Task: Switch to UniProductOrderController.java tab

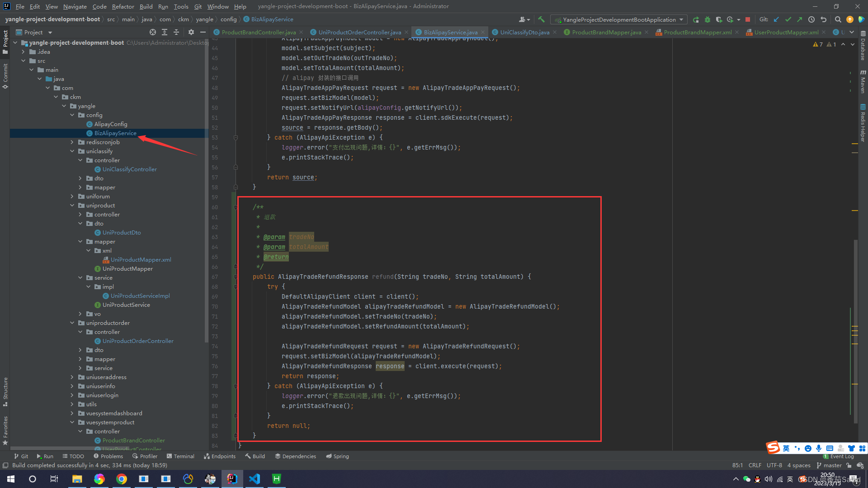Action: [359, 32]
